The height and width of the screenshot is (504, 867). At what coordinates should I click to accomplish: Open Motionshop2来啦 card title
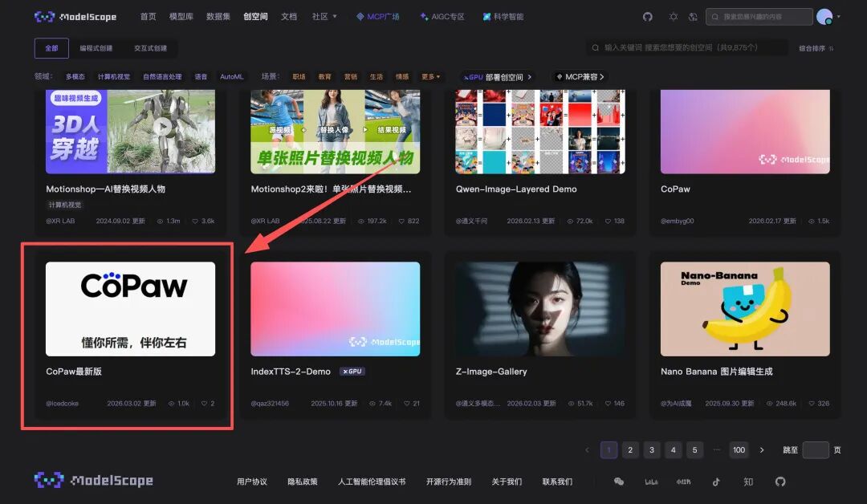[331, 189]
